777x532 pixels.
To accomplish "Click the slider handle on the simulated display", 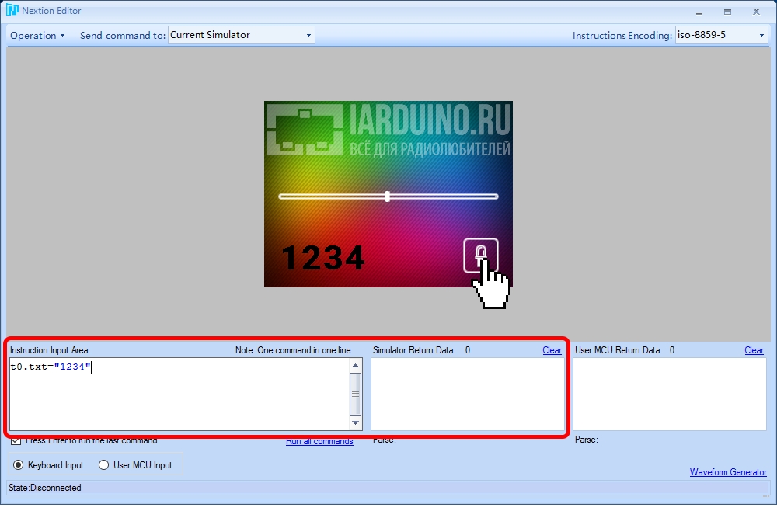I will [388, 196].
